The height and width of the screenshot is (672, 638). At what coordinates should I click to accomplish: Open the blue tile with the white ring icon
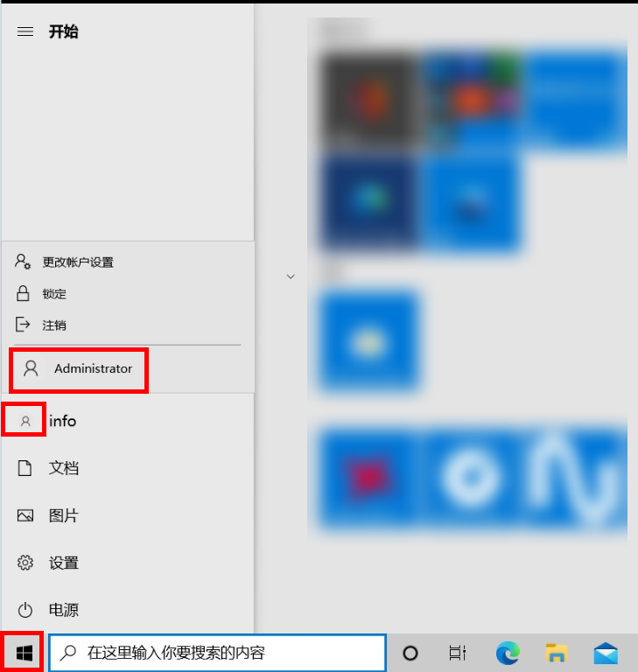click(x=471, y=476)
